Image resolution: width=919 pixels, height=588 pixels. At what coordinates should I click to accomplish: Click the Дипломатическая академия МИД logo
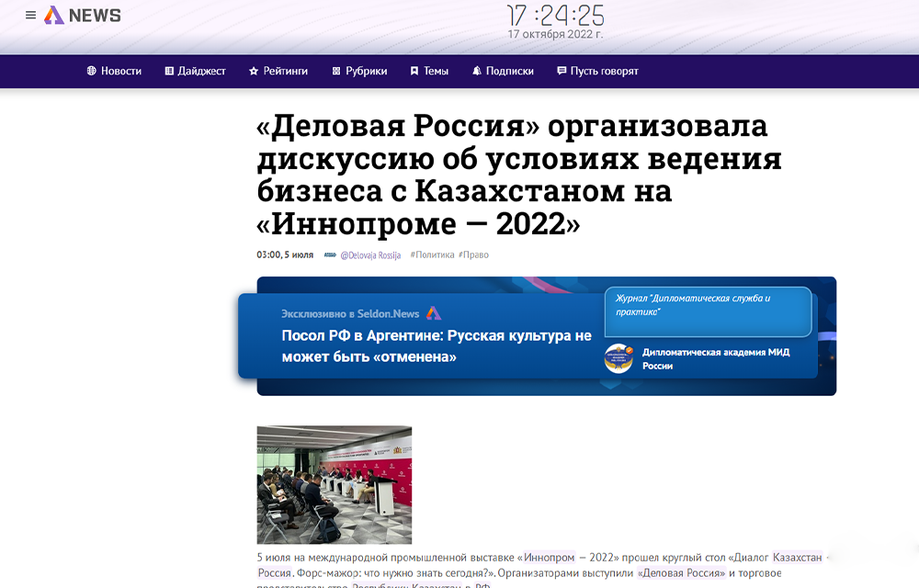(618, 358)
